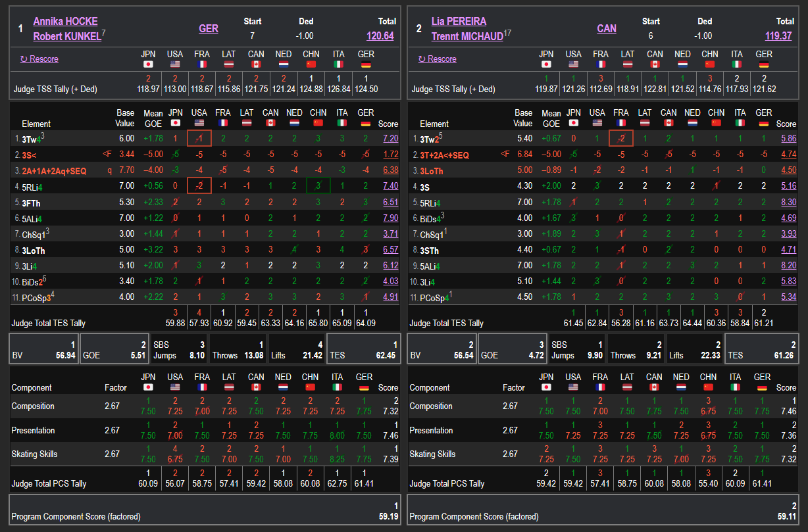Image resolution: width=808 pixels, height=532 pixels.
Task: Click Canada flag in Hocke/Kunkel element table header
Action: pos(270,123)
